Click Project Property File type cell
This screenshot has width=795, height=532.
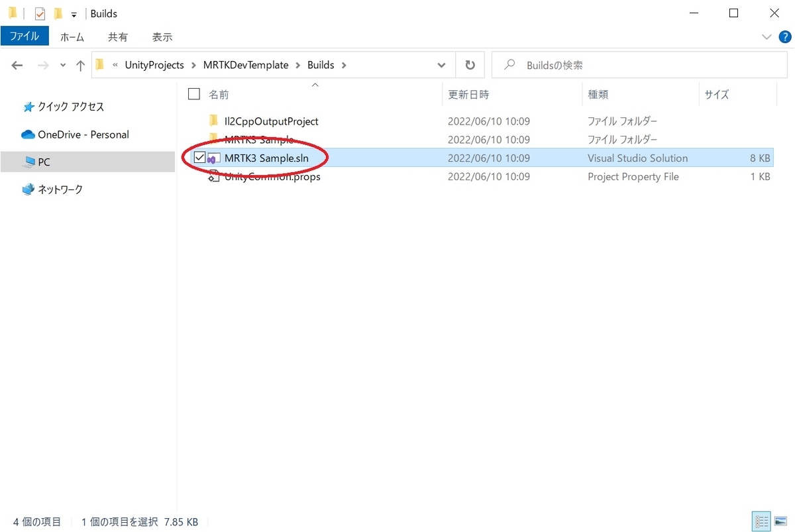pyautogui.click(x=633, y=177)
